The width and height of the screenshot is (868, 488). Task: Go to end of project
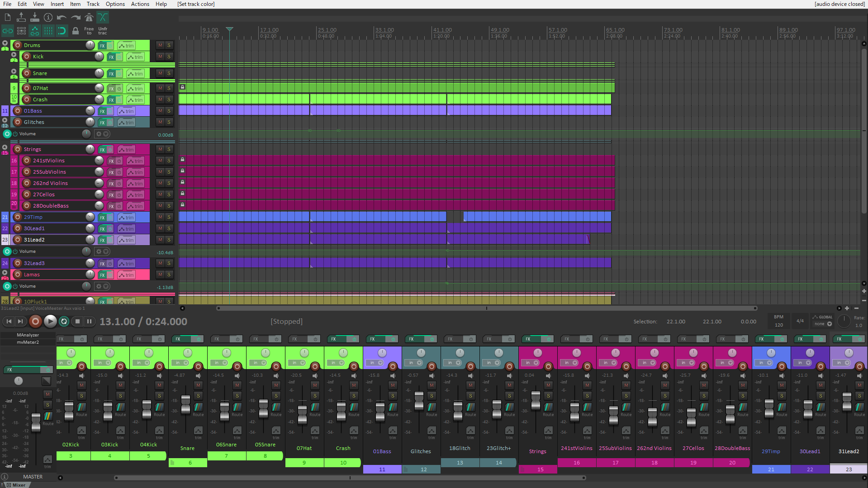[20, 322]
